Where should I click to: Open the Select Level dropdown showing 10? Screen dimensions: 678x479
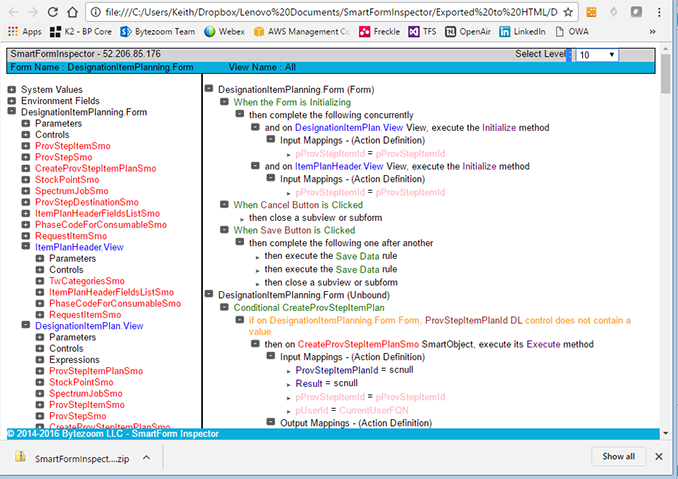(597, 55)
